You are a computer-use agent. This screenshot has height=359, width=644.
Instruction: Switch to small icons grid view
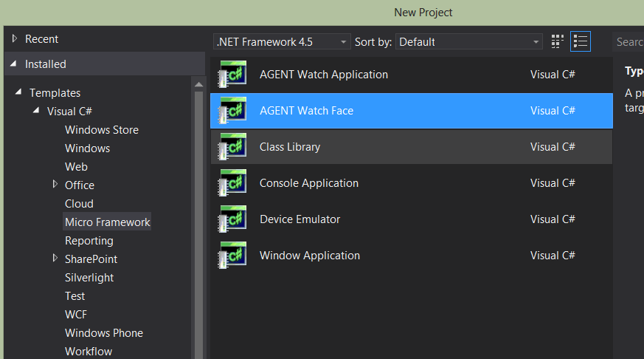pos(558,41)
